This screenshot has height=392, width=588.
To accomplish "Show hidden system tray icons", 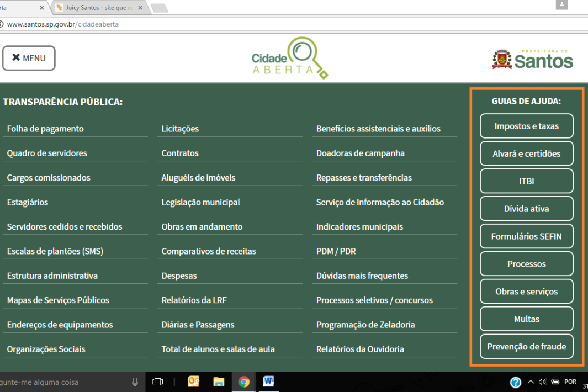I will [531, 382].
